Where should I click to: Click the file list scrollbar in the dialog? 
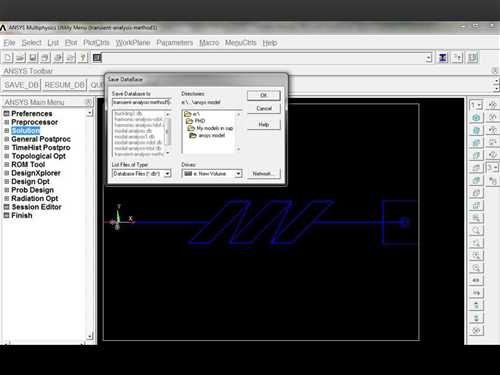click(x=168, y=133)
